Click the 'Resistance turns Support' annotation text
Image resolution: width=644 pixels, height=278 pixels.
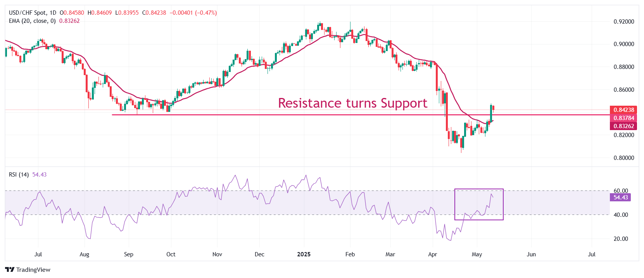click(x=352, y=103)
